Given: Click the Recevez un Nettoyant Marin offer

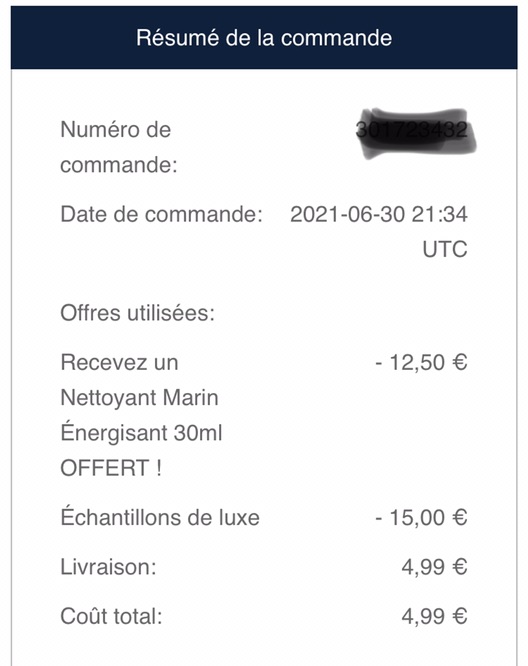Looking at the screenshot, I should click(141, 415).
